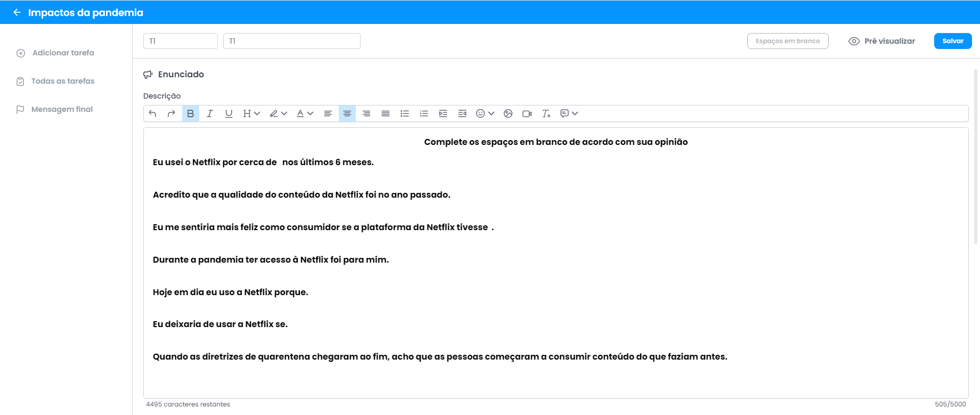Undo the last edit
This screenshot has height=415, width=980.
(152, 113)
